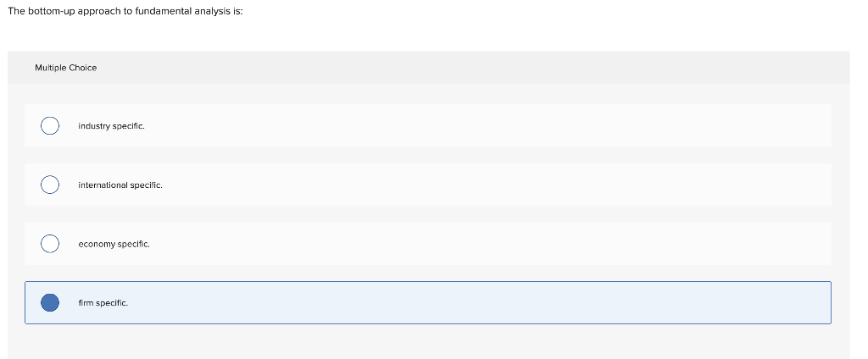Viewport: 868px width, 359px height.
Task: Click the 'industry specific.' answer text
Action: coord(111,126)
